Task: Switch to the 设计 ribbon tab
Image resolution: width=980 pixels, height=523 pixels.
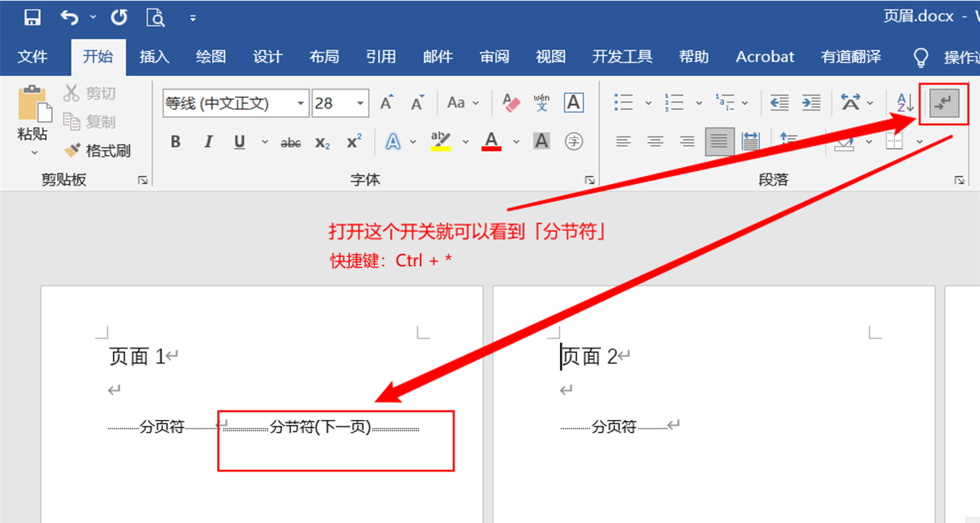Action: pos(267,57)
